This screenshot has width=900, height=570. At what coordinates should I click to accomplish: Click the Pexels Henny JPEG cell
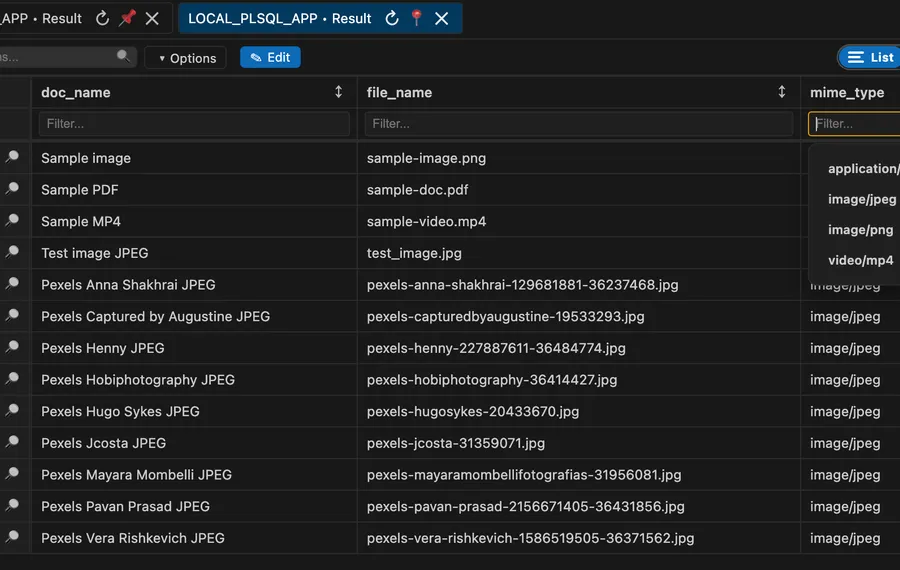click(194, 348)
